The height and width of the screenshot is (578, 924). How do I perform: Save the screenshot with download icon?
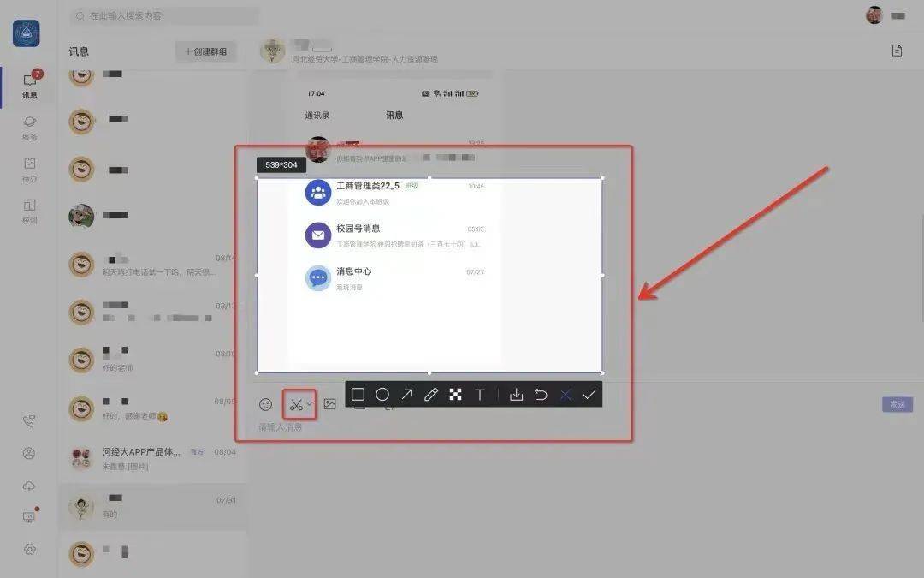[516, 395]
